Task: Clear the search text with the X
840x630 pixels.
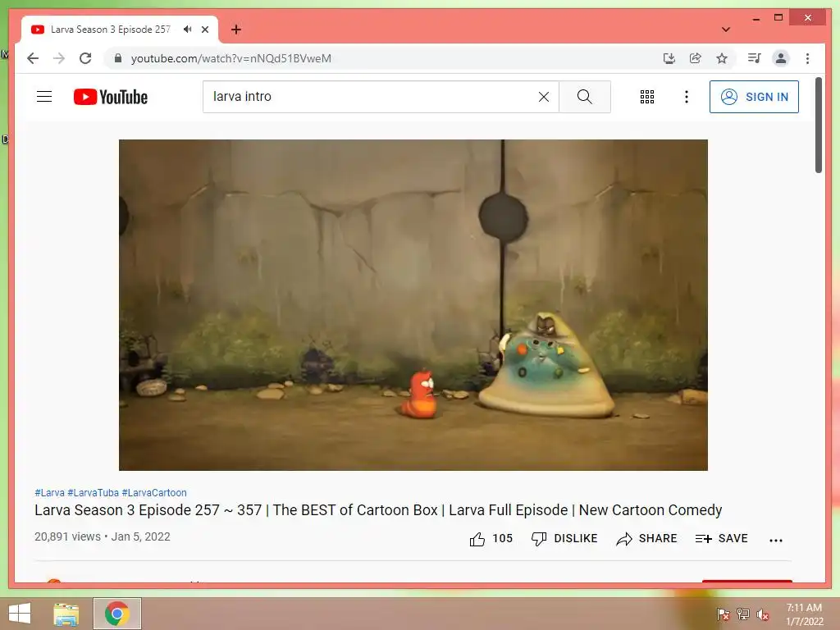Action: 544,97
